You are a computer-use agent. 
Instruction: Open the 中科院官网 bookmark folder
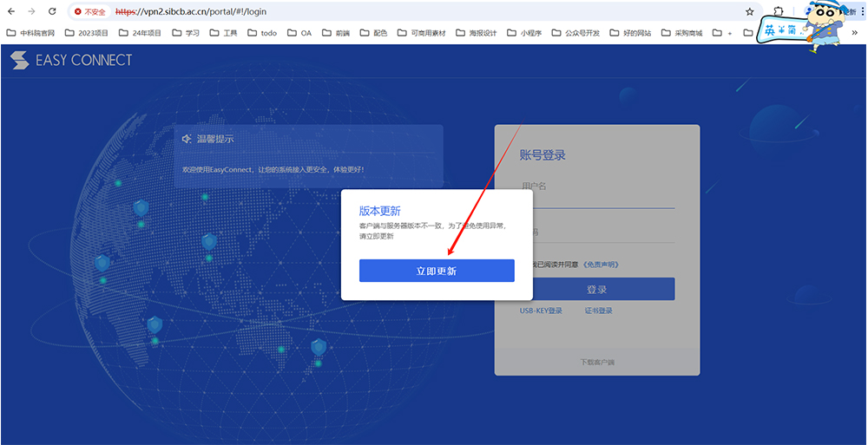click(30, 33)
